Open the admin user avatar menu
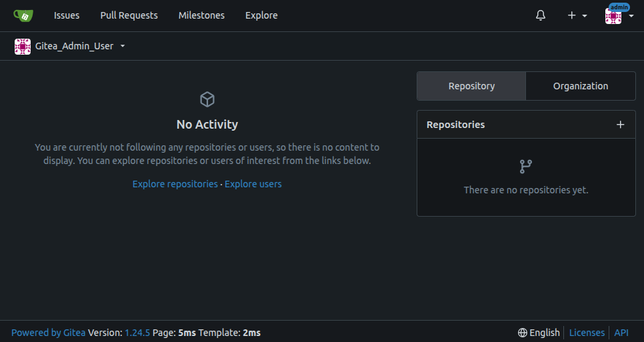The width and height of the screenshot is (644, 342). coord(619,16)
